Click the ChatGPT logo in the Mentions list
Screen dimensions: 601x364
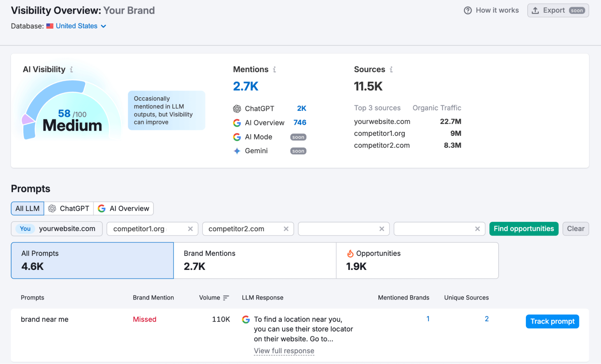coord(237,108)
